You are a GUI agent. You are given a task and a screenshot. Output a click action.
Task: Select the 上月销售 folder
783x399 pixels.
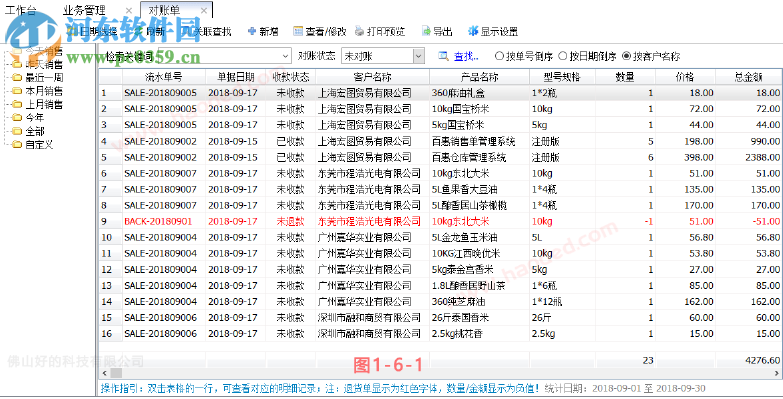pos(44,104)
